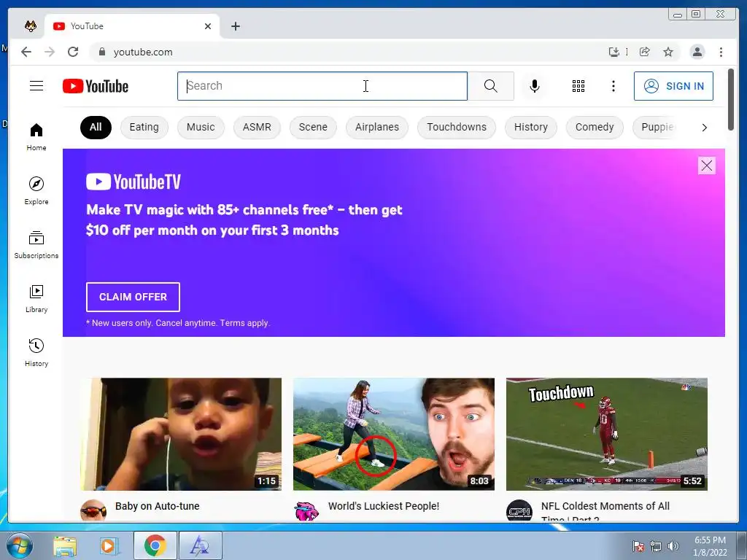
Task: Open the NFL Touchdown video thumbnail
Action: (x=606, y=434)
